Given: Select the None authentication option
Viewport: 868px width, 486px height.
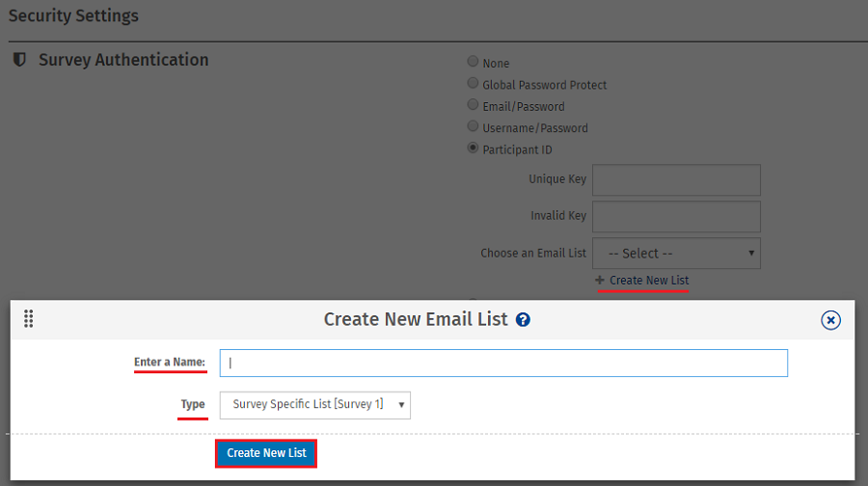Looking at the screenshot, I should [473, 63].
